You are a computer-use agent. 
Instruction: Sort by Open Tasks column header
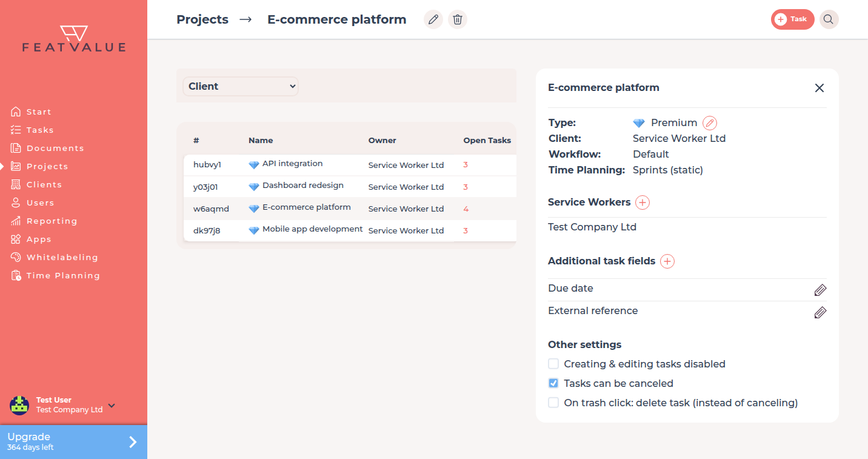[x=487, y=140]
